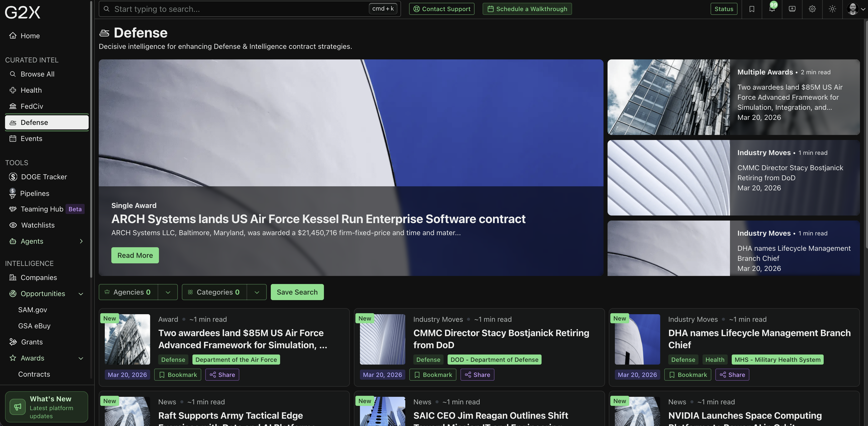Open Two awardees land $85M article title
868x426 pixels.
243,339
